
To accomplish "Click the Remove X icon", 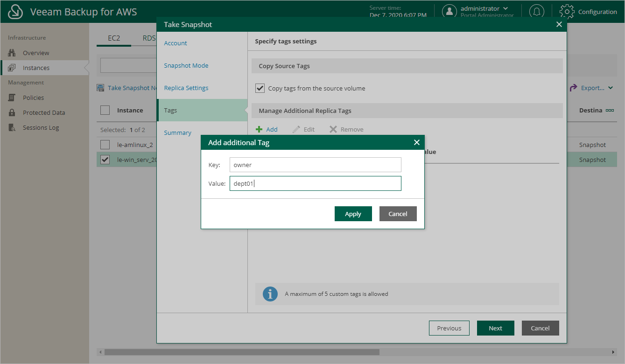I will (333, 129).
